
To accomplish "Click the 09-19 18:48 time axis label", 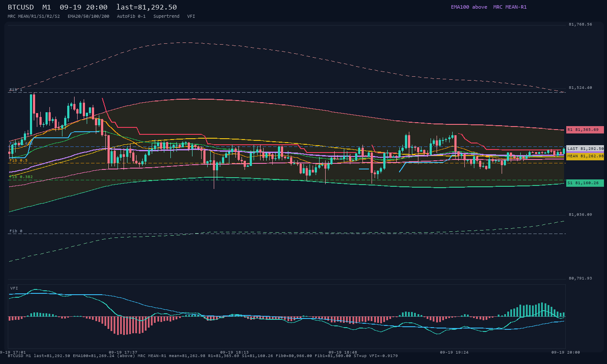I will (x=343, y=352).
